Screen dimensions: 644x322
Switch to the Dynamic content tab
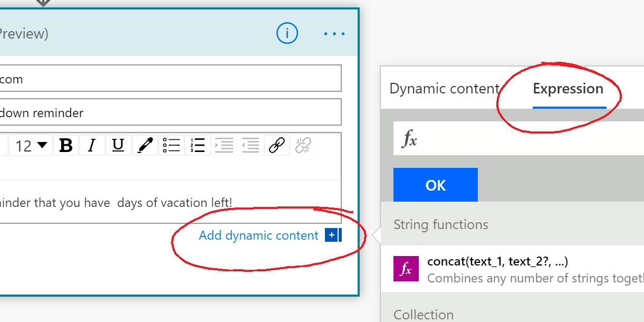point(445,89)
